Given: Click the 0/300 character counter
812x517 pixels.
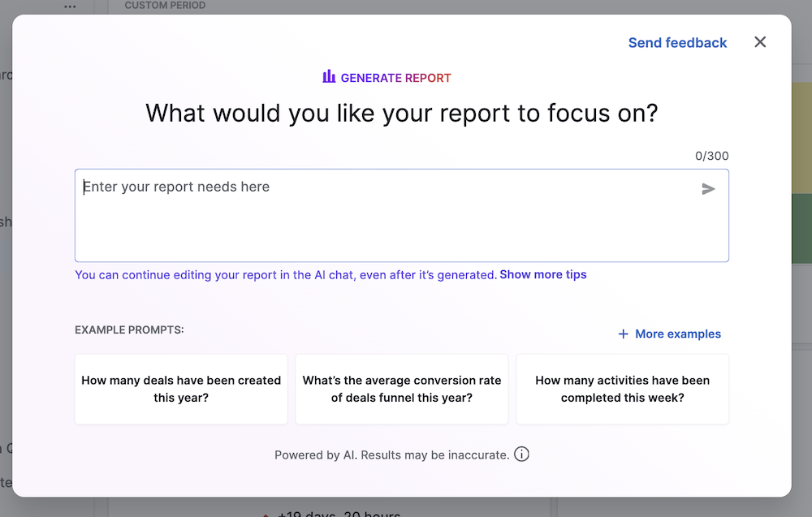Looking at the screenshot, I should coord(711,156).
